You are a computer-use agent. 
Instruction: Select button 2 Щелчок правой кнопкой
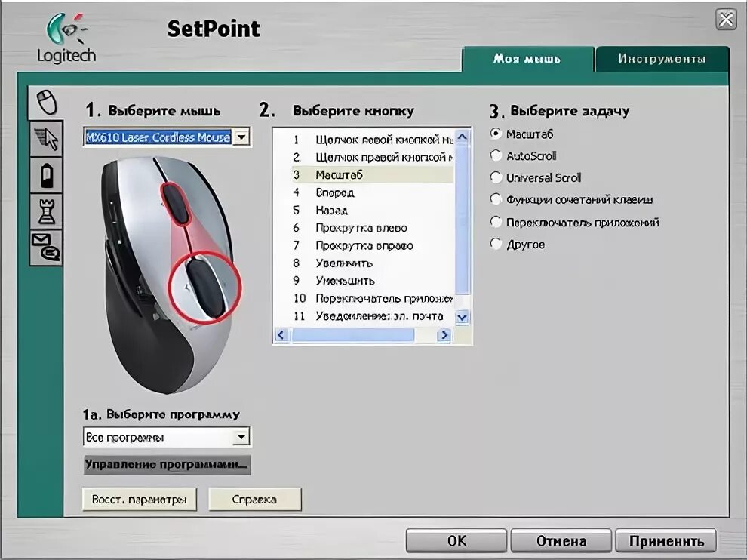tap(373, 157)
